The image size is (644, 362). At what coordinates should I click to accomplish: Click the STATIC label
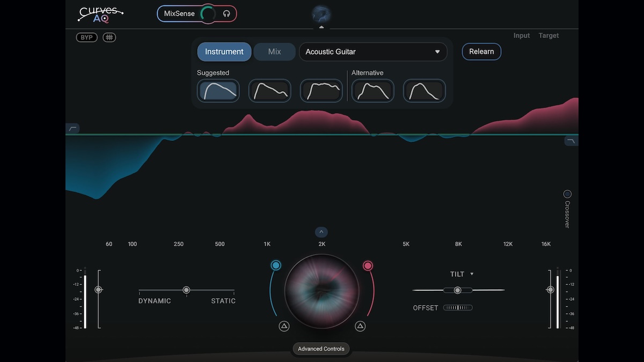tap(223, 301)
